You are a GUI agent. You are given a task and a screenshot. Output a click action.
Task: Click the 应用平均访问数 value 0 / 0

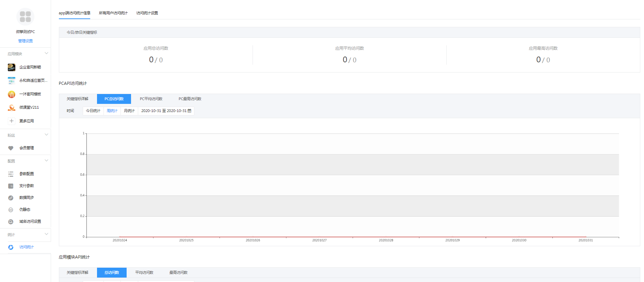click(x=350, y=60)
